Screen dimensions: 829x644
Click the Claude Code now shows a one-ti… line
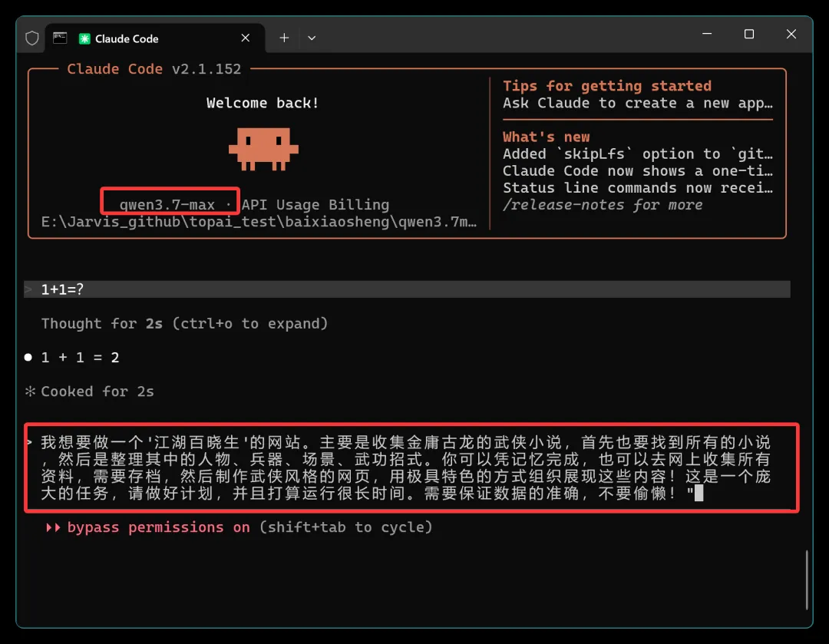638,170
